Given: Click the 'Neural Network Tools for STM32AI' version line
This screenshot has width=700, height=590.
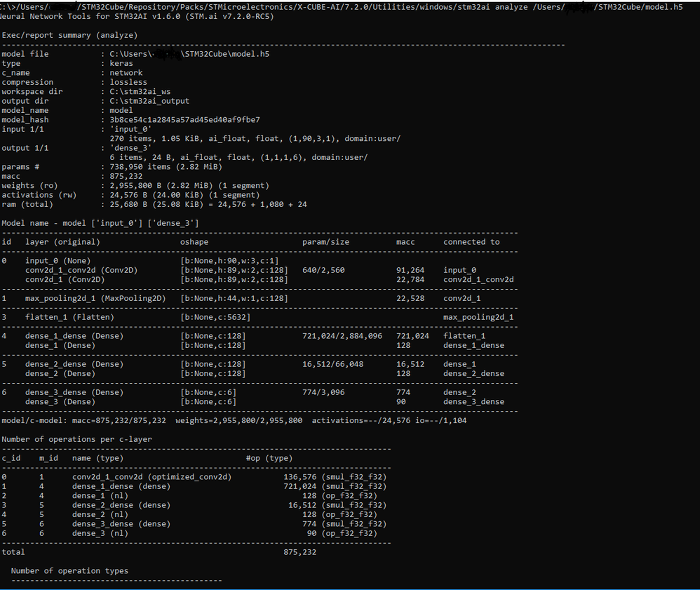Looking at the screenshot, I should pyautogui.click(x=137, y=16).
